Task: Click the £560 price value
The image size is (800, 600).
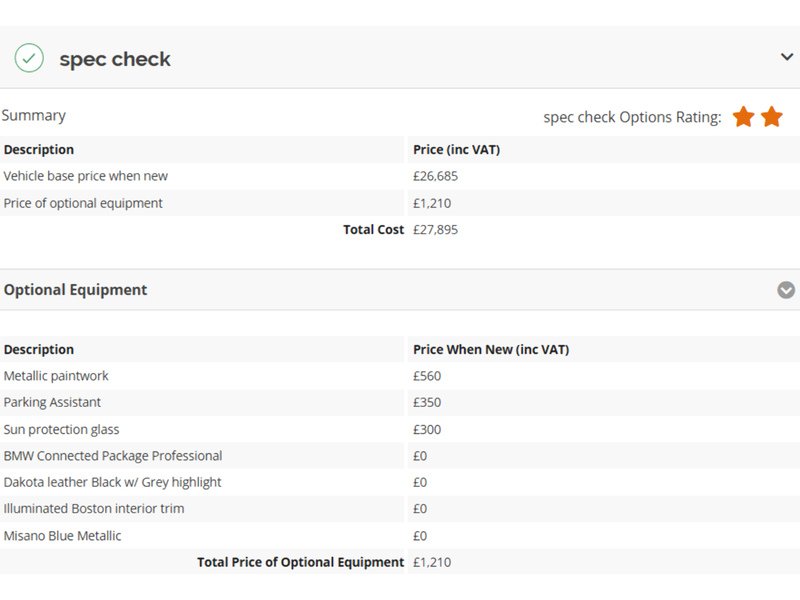Action: click(427, 376)
